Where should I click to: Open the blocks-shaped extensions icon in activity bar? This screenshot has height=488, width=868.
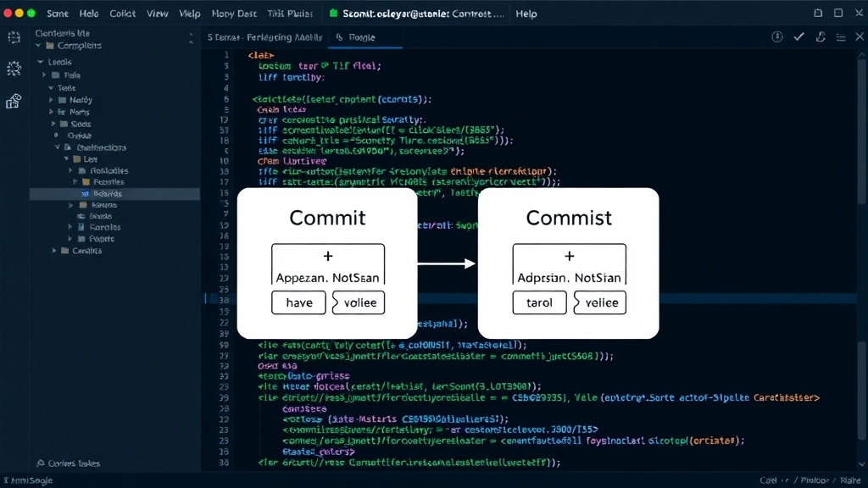(x=14, y=101)
